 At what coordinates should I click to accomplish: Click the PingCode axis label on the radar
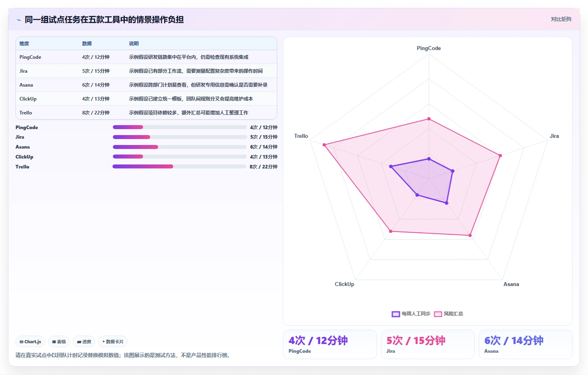(x=429, y=48)
